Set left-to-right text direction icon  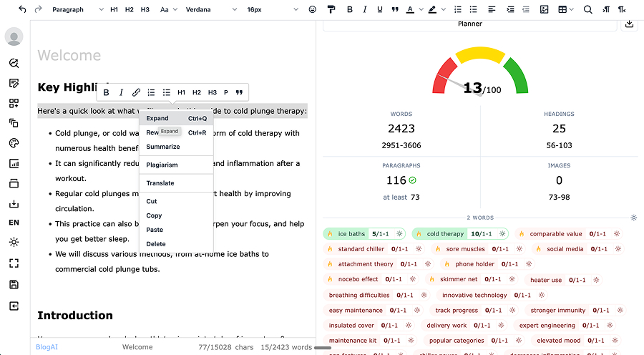click(606, 9)
